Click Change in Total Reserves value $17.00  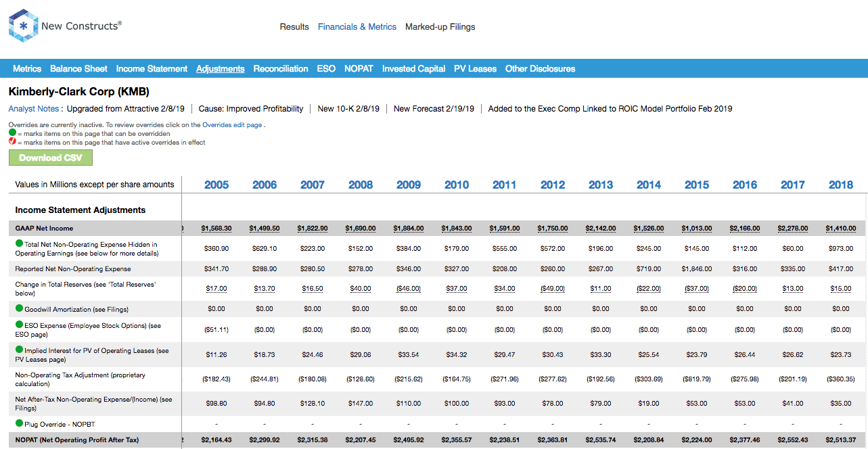(216, 289)
